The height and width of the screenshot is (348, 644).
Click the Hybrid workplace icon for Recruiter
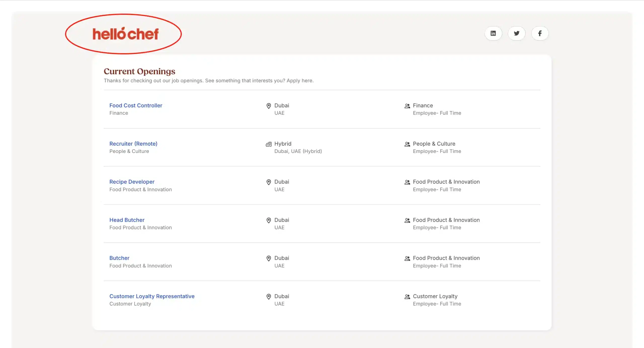(268, 144)
